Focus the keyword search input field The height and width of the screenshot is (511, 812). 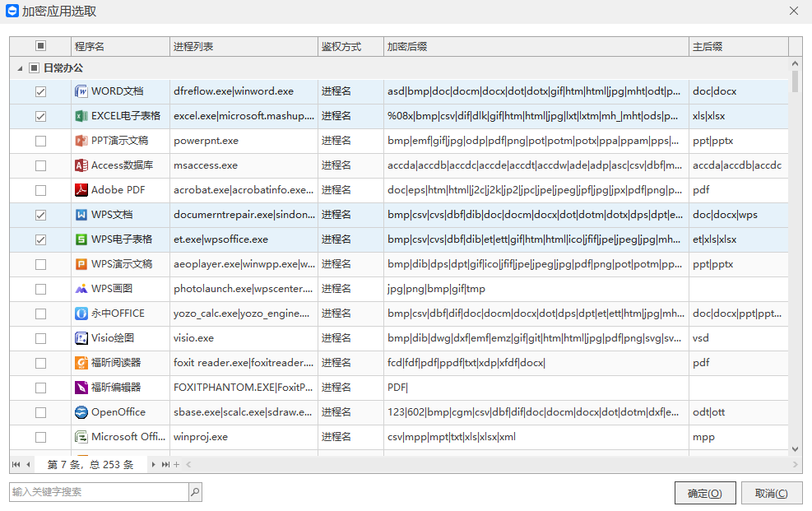pos(99,492)
